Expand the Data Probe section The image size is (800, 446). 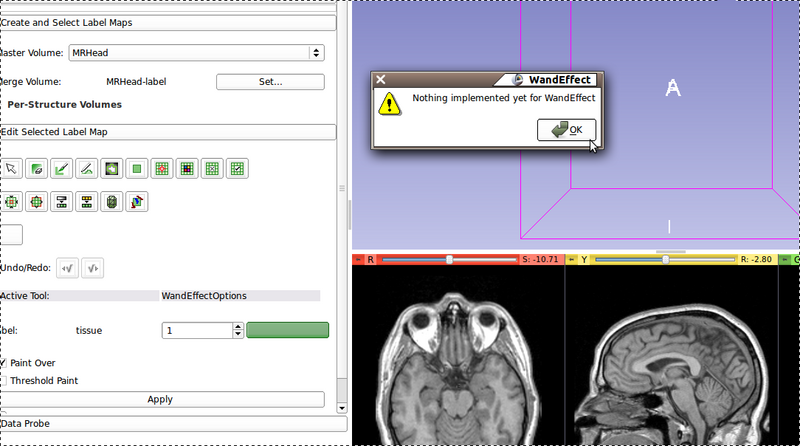point(168,424)
